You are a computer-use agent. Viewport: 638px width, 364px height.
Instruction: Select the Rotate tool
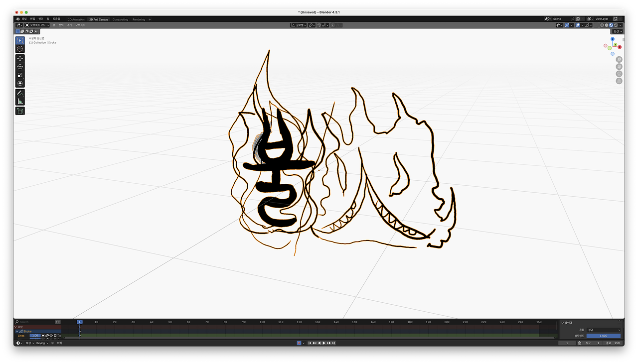pos(20,67)
